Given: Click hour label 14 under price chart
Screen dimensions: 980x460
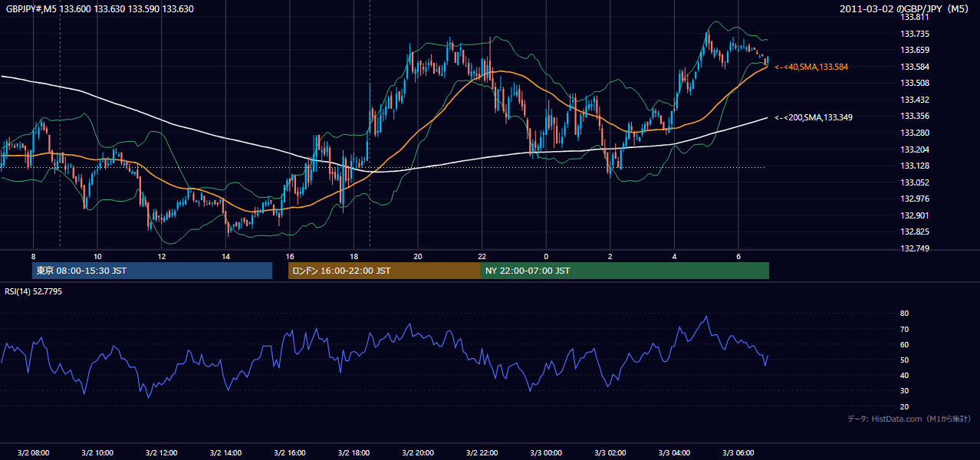Looking at the screenshot, I should click(225, 256).
